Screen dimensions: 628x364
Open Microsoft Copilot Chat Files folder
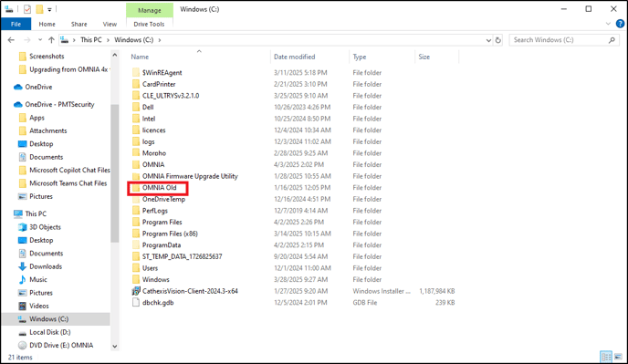(69, 171)
